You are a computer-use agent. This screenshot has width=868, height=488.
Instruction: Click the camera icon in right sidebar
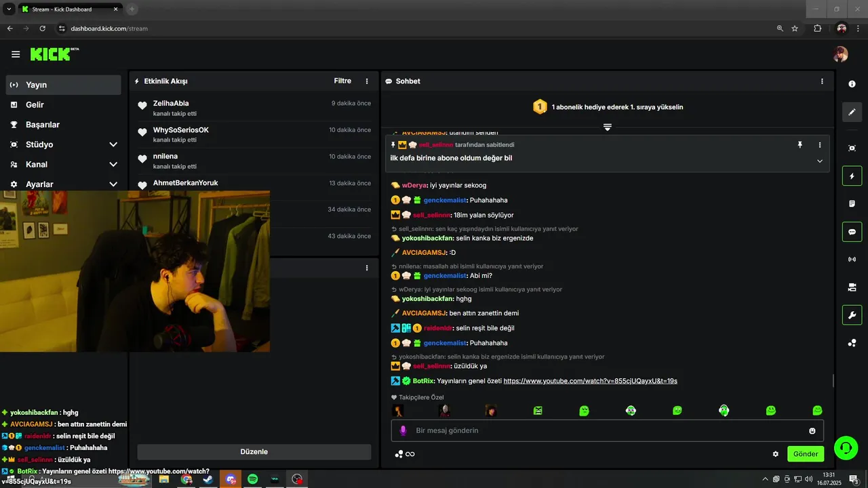point(852,287)
